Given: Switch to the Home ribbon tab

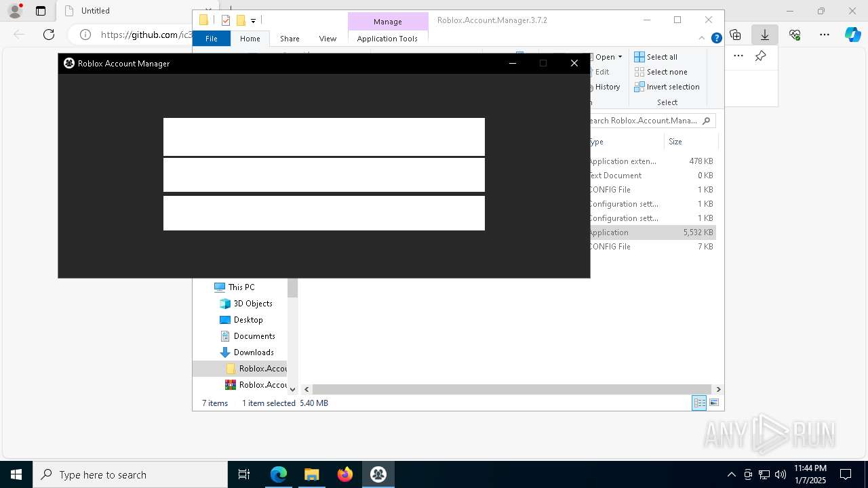Looking at the screenshot, I should click(x=250, y=39).
